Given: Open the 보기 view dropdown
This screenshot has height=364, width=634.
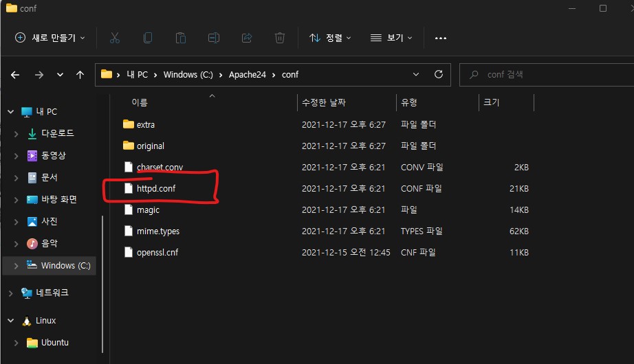Looking at the screenshot, I should click(391, 38).
